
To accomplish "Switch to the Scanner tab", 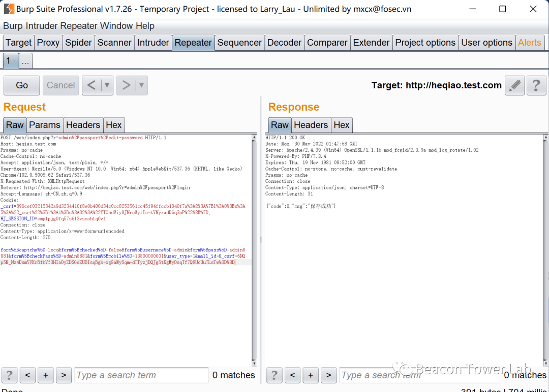I will 114,43.
